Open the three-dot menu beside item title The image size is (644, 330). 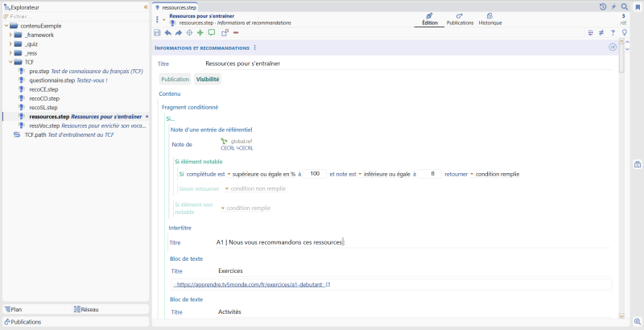point(157,19)
